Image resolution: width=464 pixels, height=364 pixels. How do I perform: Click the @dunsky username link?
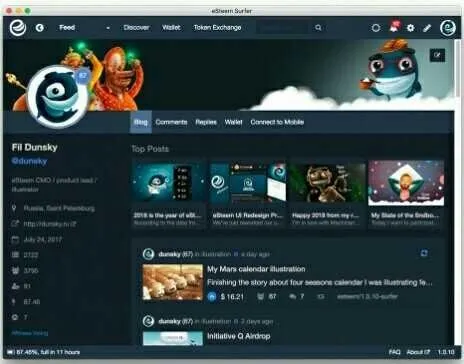[x=29, y=161]
